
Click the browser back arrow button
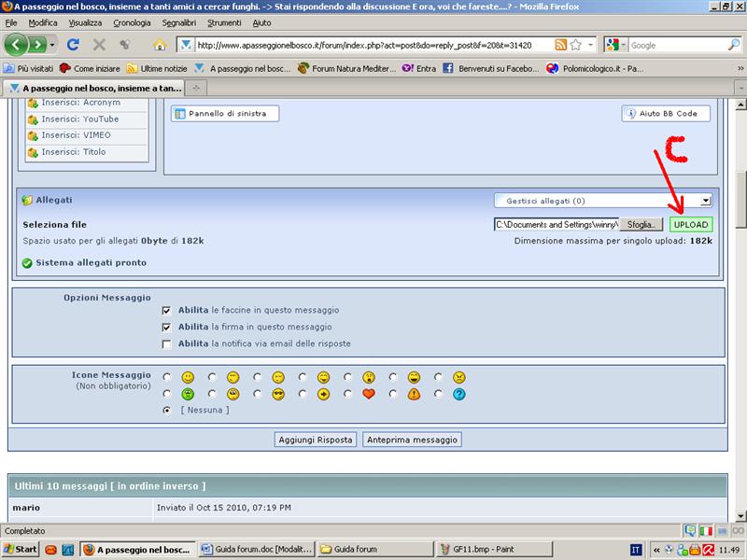click(16, 45)
